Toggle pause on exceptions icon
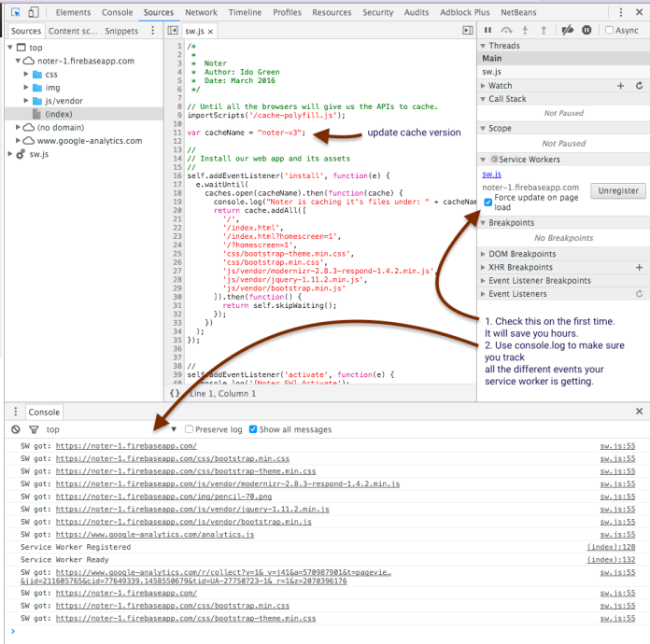This screenshot has width=650, height=644. 586,30
